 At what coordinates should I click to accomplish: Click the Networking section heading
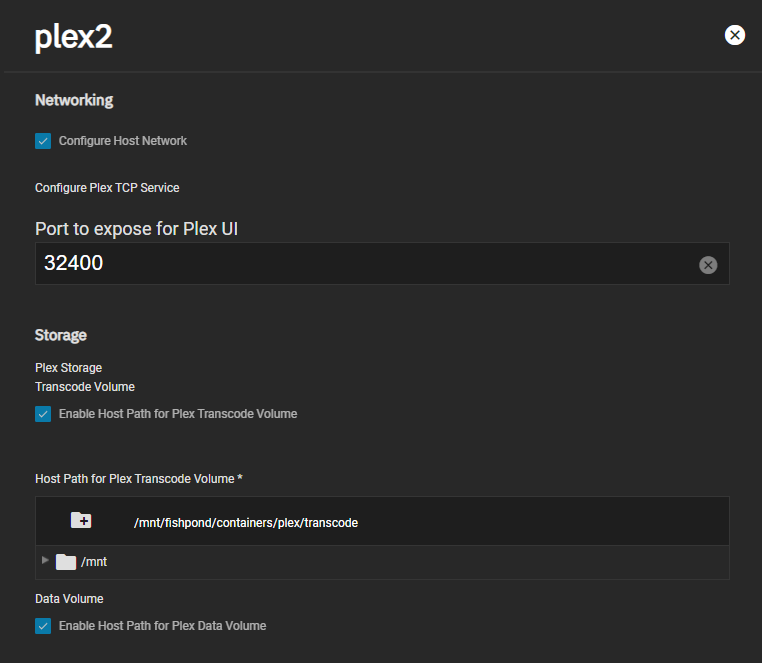pyautogui.click(x=74, y=100)
